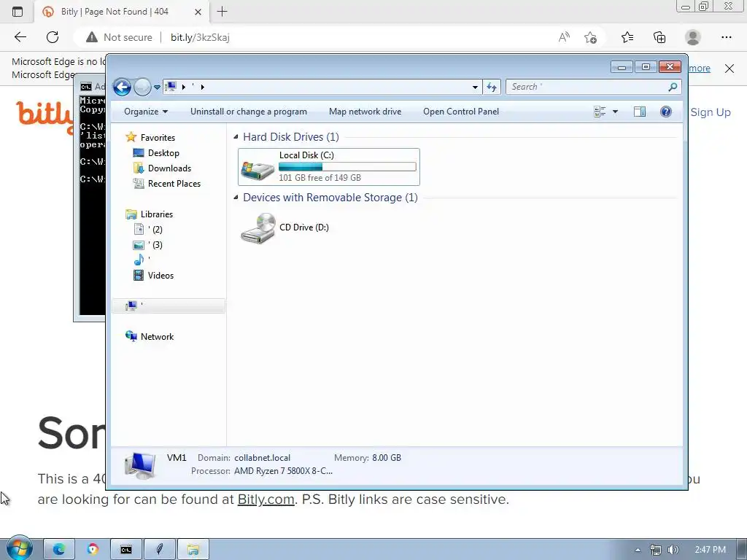Click Uninstall or change a program
Viewport: 747px width, 560px height.
pos(249,112)
